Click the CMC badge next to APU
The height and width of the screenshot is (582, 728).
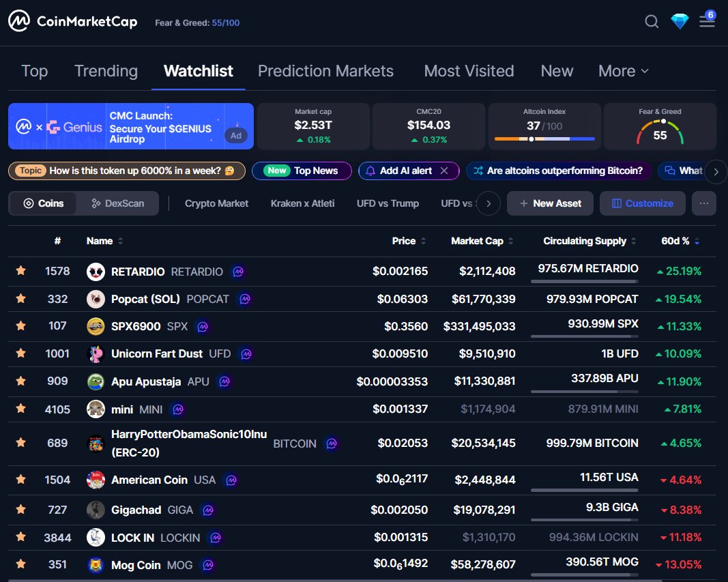click(x=224, y=381)
